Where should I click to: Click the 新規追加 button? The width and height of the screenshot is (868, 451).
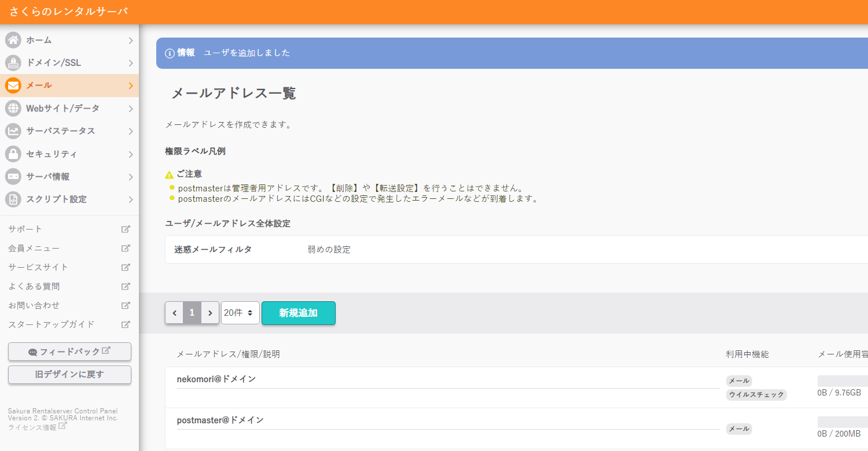coord(299,313)
